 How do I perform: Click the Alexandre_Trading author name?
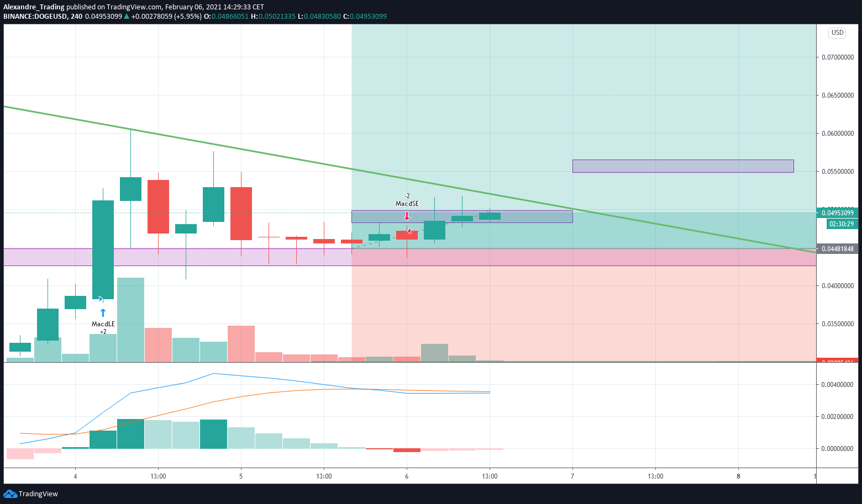pos(34,7)
